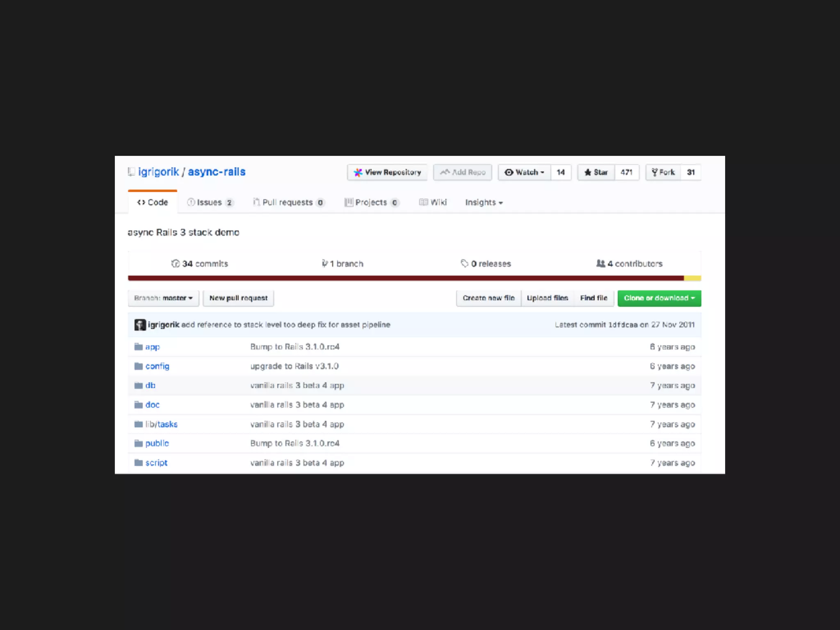Open the Watch dropdown

(525, 172)
